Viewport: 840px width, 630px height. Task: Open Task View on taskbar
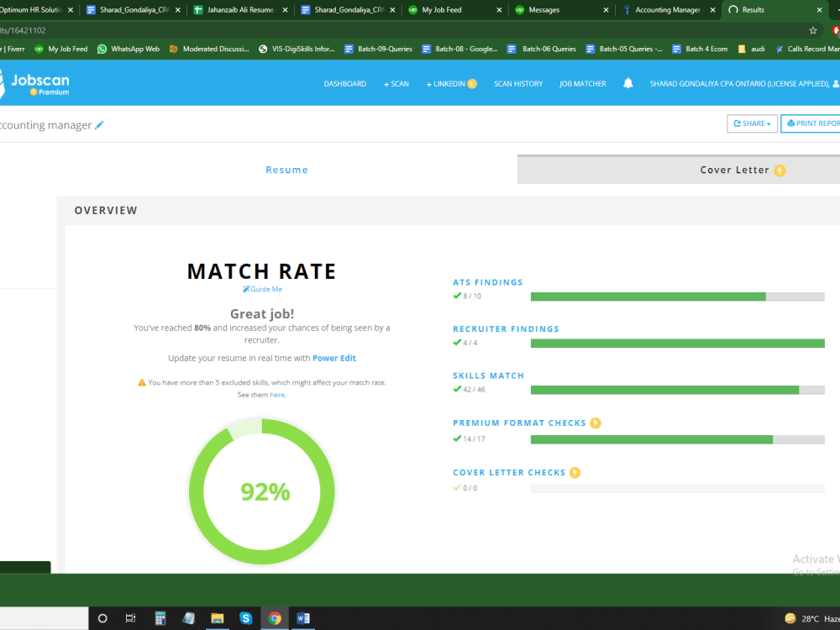[130, 618]
